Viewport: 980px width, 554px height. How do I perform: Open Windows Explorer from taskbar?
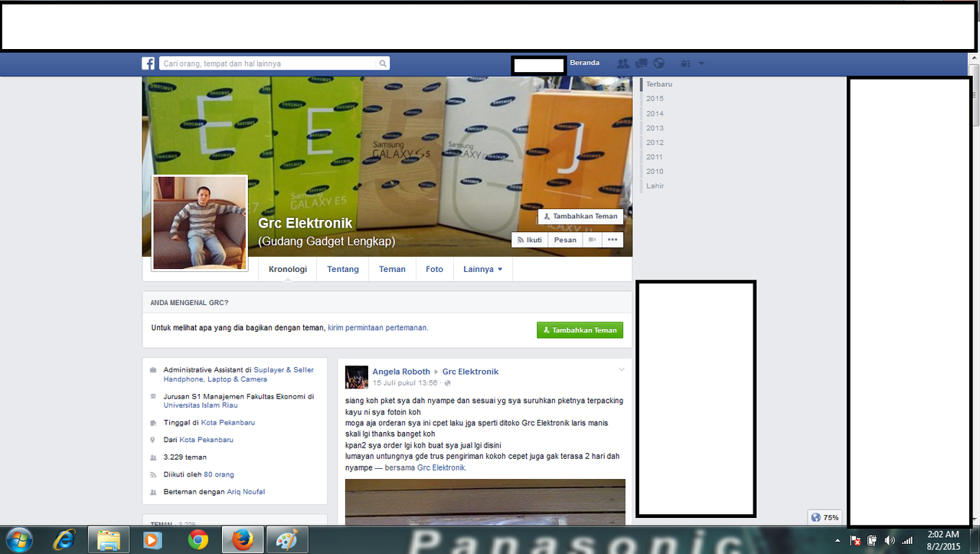pos(108,540)
